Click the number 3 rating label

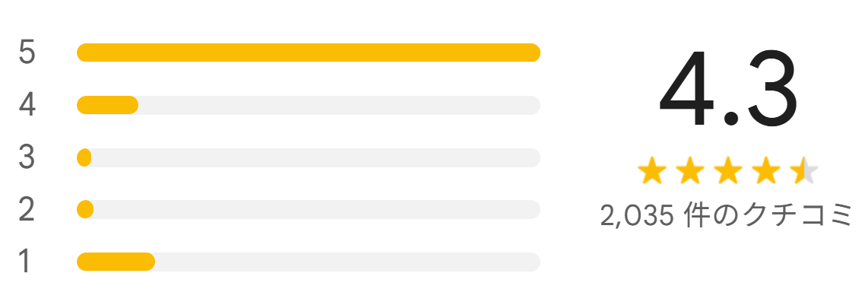click(27, 157)
